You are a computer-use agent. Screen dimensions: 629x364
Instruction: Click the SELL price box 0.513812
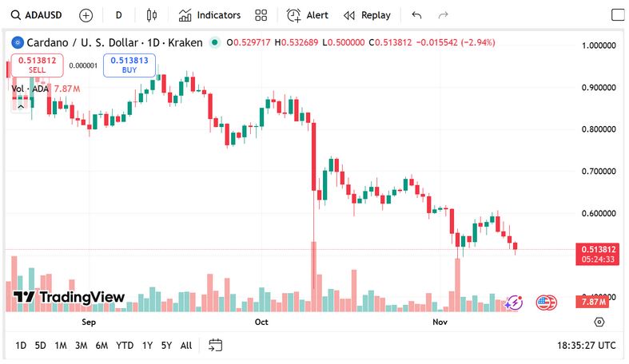(37, 65)
